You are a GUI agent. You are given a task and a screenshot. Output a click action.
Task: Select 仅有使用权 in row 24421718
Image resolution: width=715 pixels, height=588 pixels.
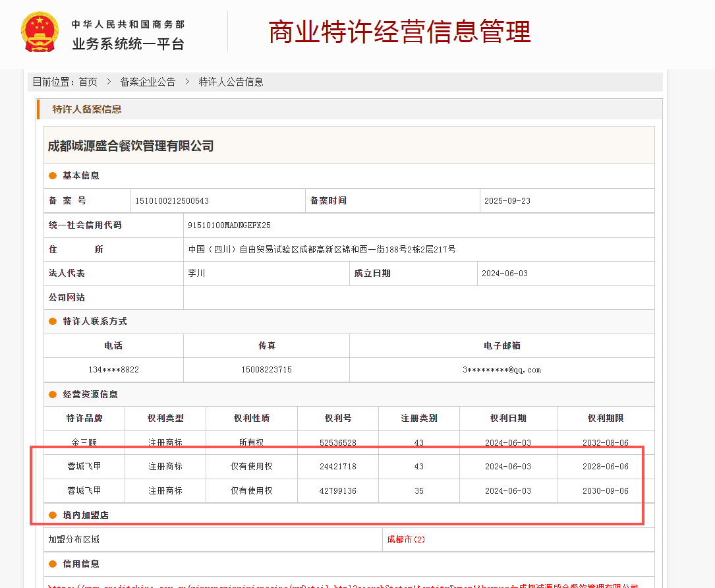(252, 466)
